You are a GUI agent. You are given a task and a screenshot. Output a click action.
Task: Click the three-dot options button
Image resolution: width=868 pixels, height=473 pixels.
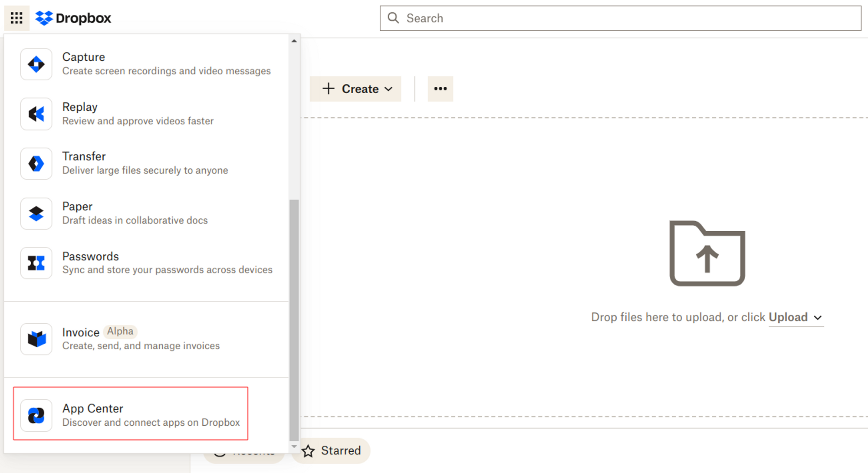click(441, 89)
